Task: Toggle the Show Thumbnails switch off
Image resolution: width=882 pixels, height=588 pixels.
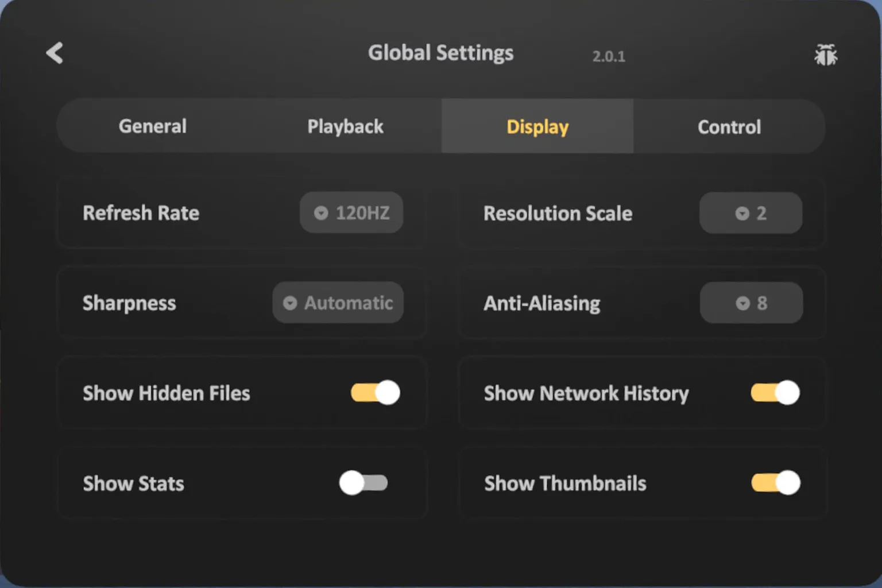Action: coord(775,483)
